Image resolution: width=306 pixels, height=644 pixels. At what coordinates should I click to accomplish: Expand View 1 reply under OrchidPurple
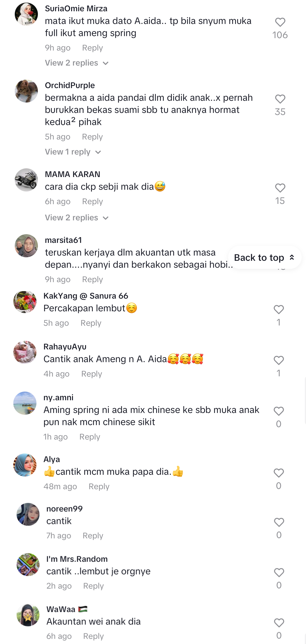(x=73, y=152)
